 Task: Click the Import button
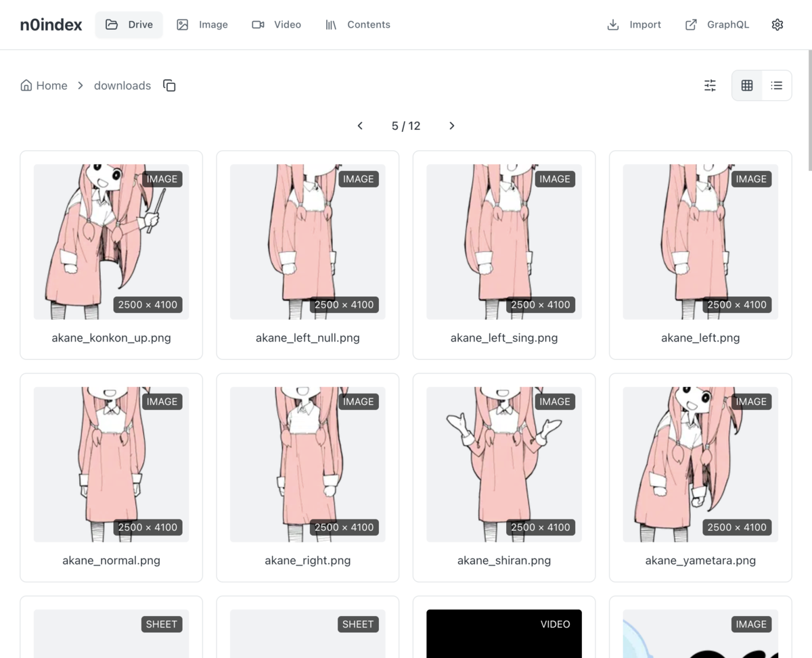634,24
